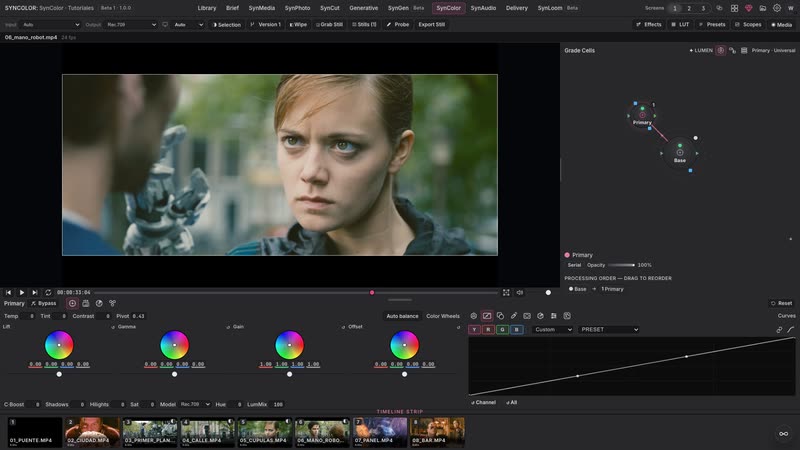
Task: Toggle the Y luma curve channel
Action: [x=474, y=330]
